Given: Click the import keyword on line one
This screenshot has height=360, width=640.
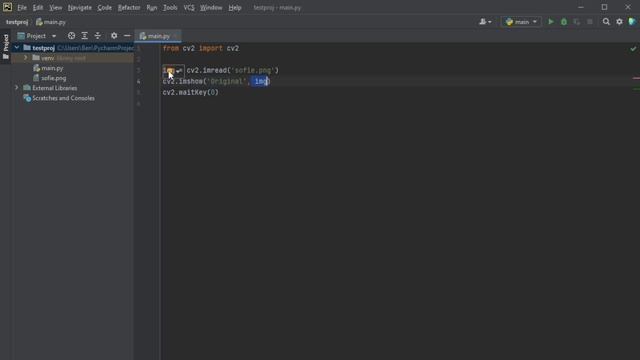Looking at the screenshot, I should (x=211, y=49).
